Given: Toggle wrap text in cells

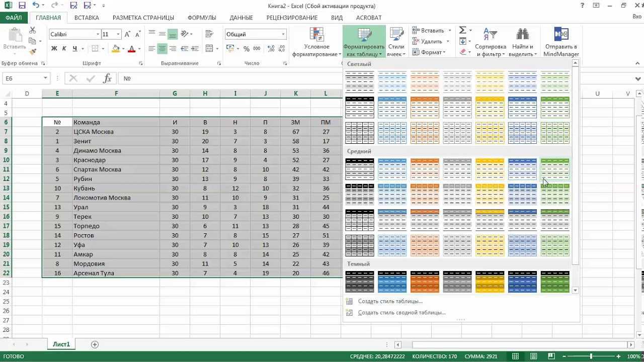Looking at the screenshot, I should click(x=210, y=34).
